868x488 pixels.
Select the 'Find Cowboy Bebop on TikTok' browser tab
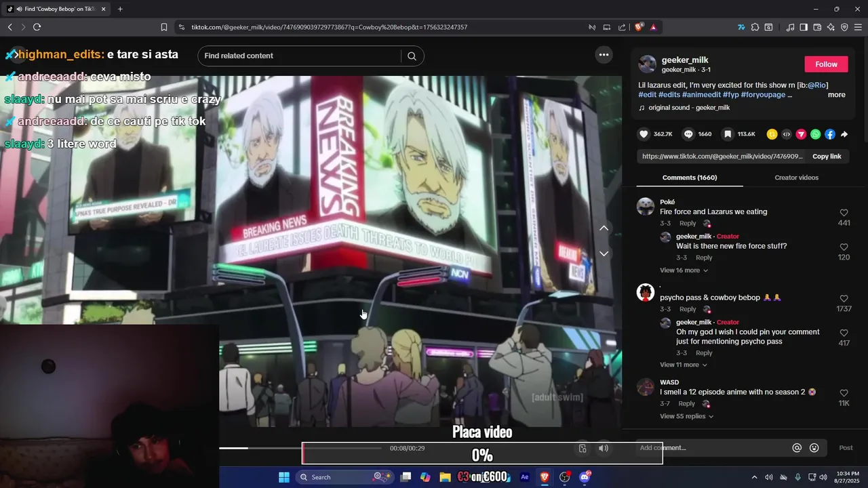pyautogui.click(x=57, y=9)
